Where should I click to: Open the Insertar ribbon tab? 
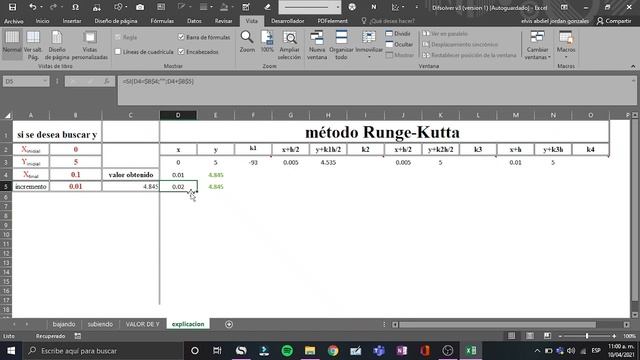point(72,21)
